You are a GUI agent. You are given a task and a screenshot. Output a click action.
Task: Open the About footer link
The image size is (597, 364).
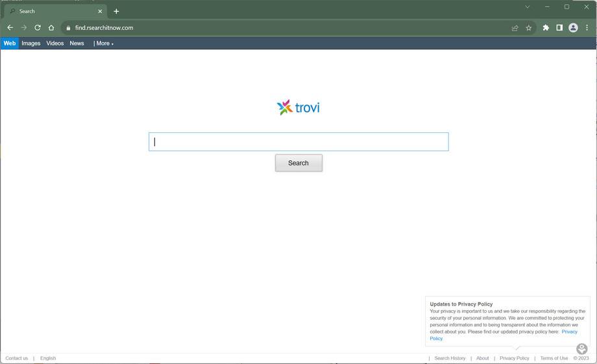click(482, 358)
